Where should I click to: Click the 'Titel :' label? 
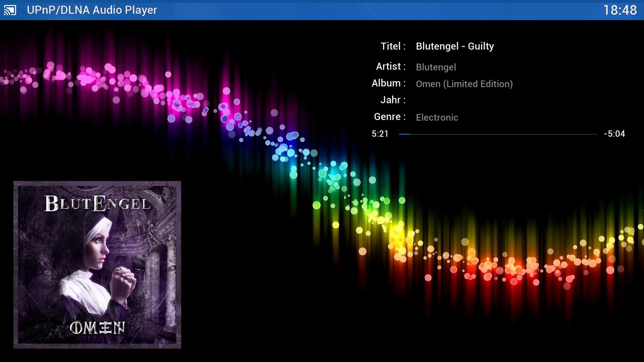coord(393,46)
